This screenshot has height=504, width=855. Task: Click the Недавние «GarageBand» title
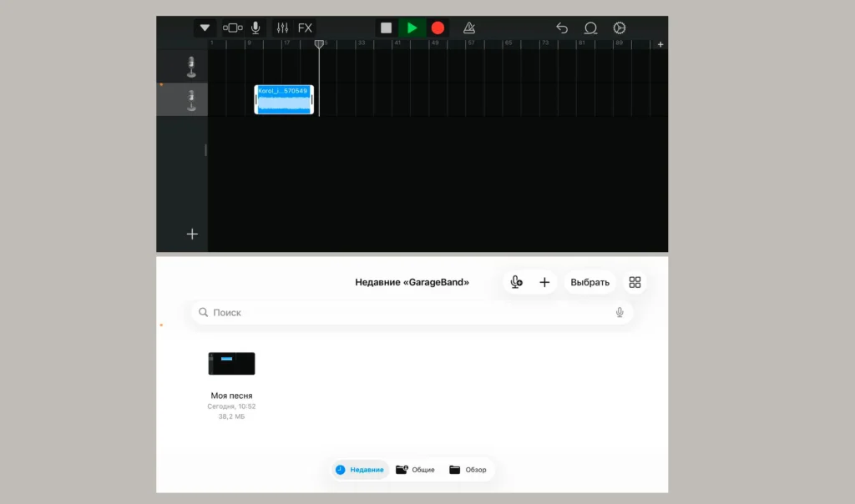coord(412,282)
